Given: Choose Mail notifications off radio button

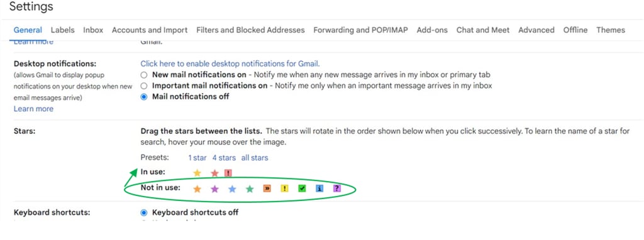Looking at the screenshot, I should [144, 97].
